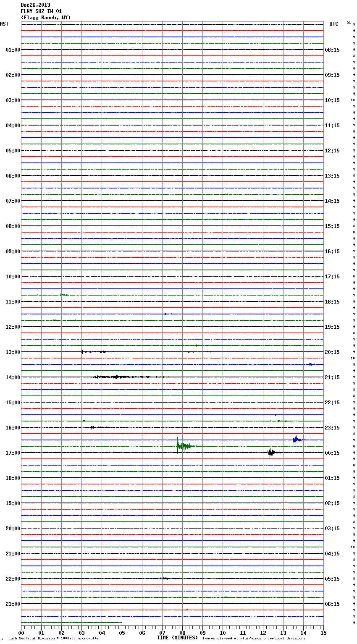Click the 16:15 UTC time label
The image size is (357, 644).
pyautogui.click(x=332, y=251)
